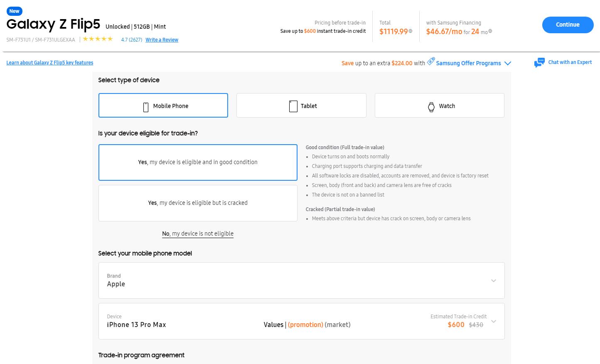Select Watch as device type
This screenshot has height=364, width=600.
tap(439, 106)
